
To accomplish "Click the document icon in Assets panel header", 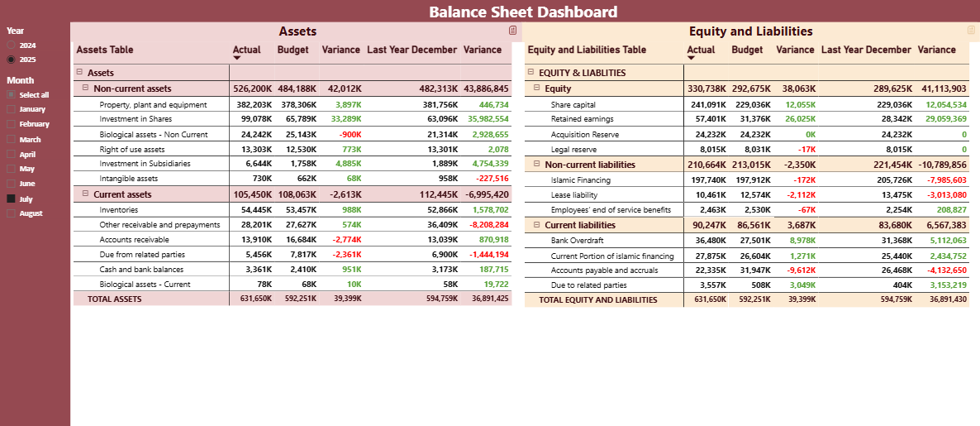I will click(512, 31).
